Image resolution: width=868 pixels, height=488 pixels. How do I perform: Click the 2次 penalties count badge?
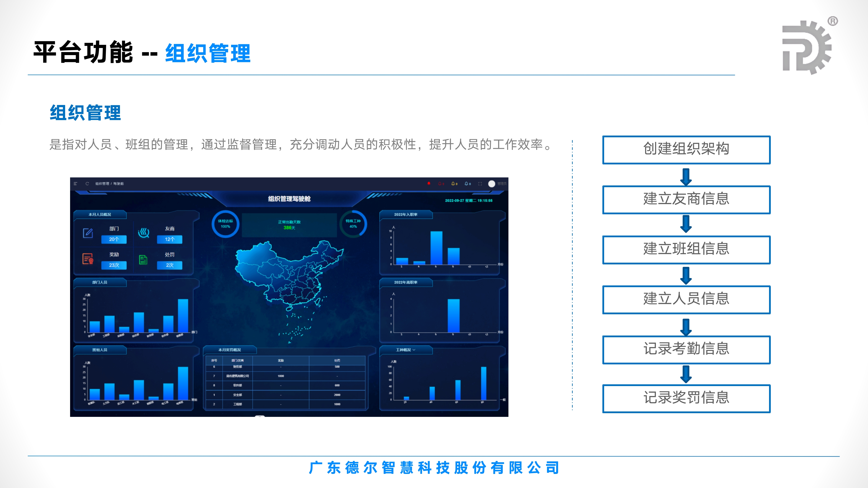pyautogui.click(x=169, y=265)
